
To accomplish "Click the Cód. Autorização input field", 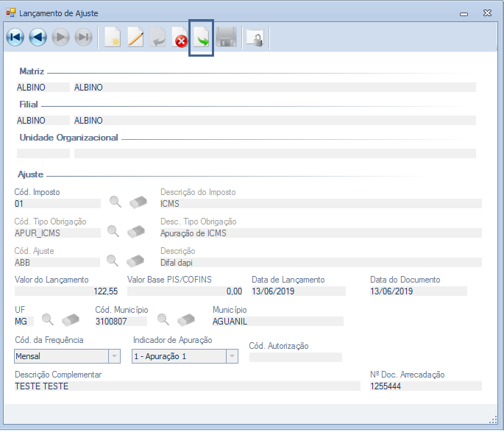I will (295, 358).
